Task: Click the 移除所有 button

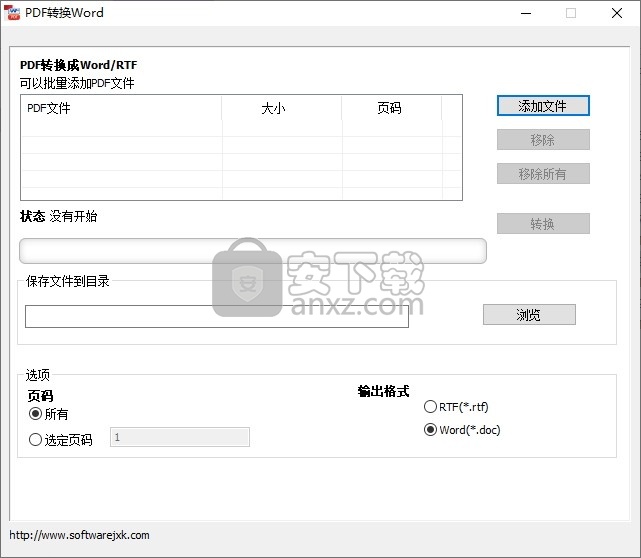Action: [x=543, y=174]
